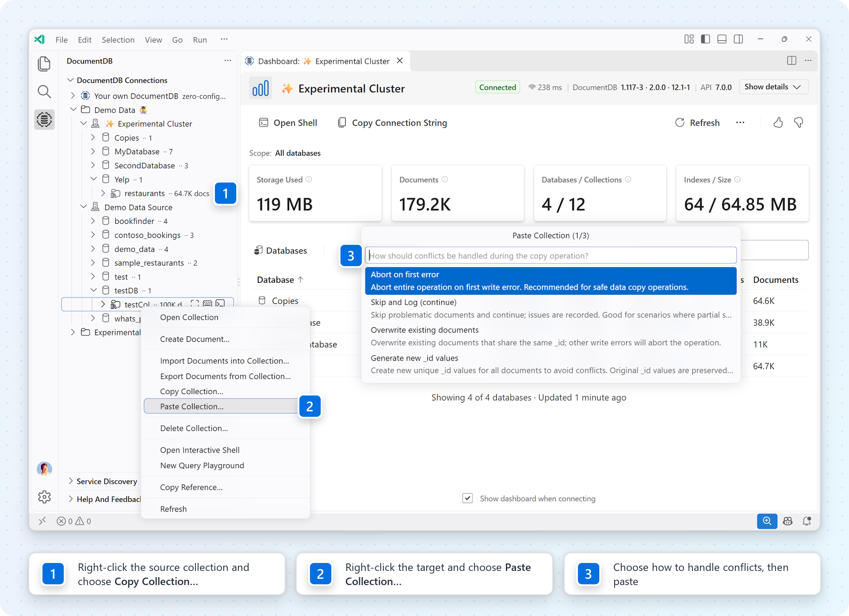Toggle the bottom panel layout icon
Image resolution: width=849 pixels, height=616 pixels.
click(x=722, y=39)
